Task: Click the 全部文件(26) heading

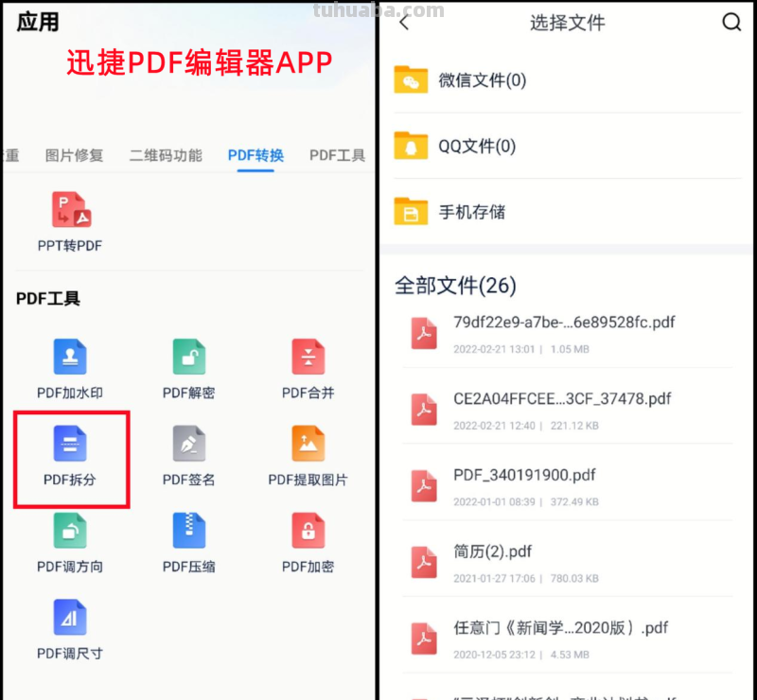Action: click(455, 286)
